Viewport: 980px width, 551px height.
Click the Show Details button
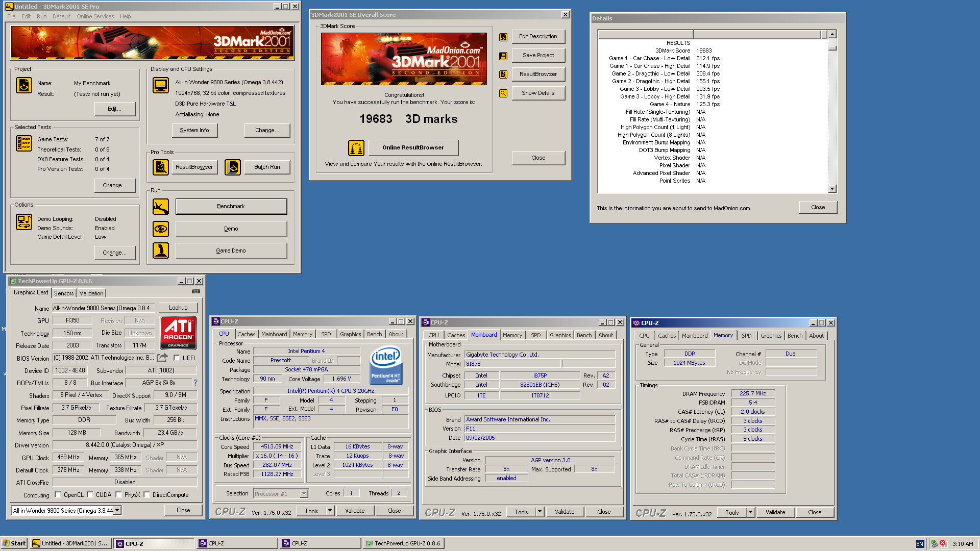click(x=538, y=93)
